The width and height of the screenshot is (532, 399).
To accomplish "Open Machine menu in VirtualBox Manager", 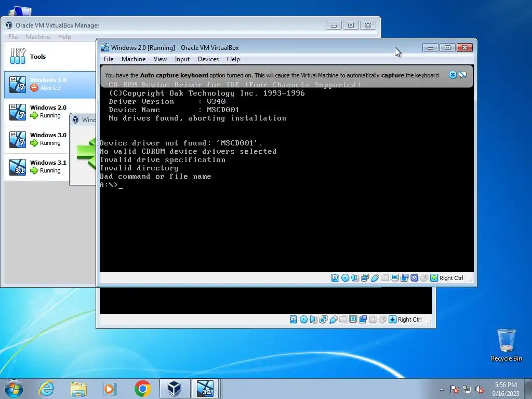I will tap(38, 37).
